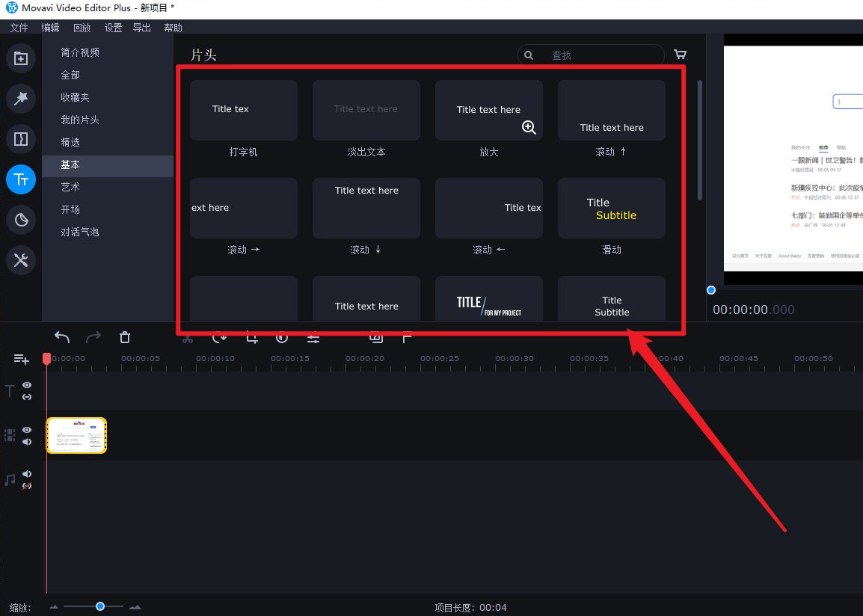Open More Tools wrench icon
The image size is (863, 616).
21,260
